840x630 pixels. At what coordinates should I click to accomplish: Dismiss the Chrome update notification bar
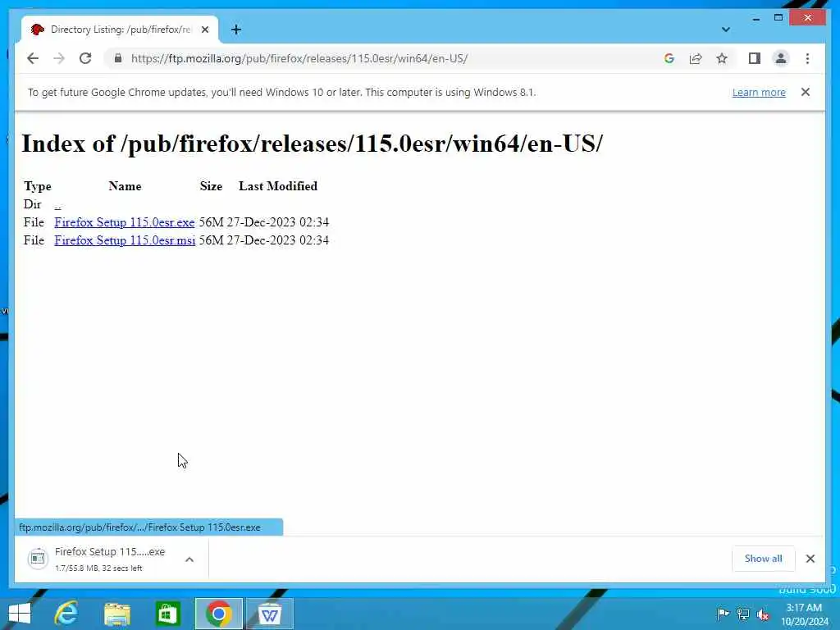click(x=806, y=92)
